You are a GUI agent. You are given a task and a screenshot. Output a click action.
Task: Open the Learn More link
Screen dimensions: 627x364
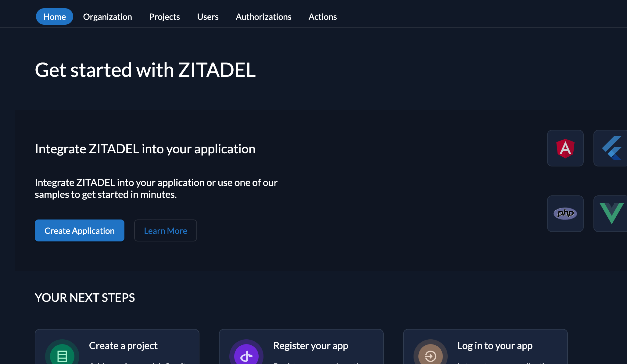(165, 230)
